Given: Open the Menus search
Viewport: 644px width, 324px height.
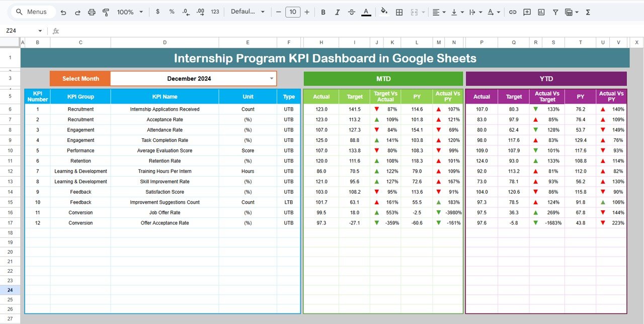Looking at the screenshot, I should click(32, 12).
